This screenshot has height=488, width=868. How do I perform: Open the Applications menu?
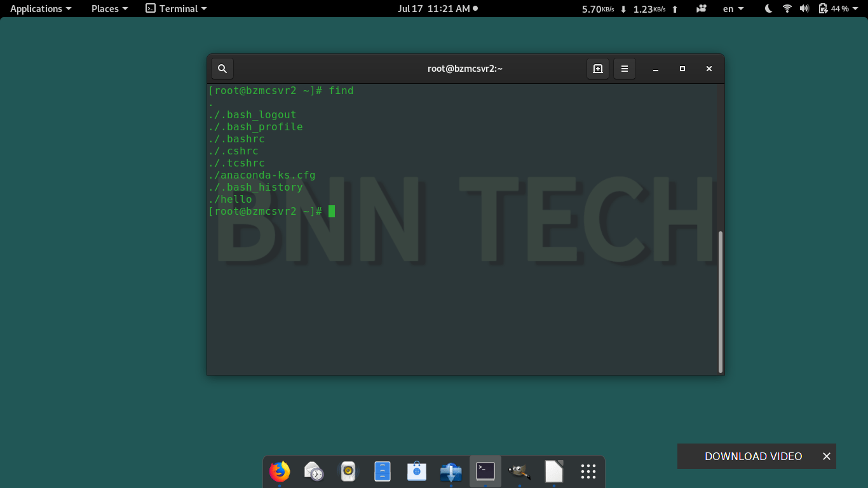pyautogui.click(x=40, y=8)
